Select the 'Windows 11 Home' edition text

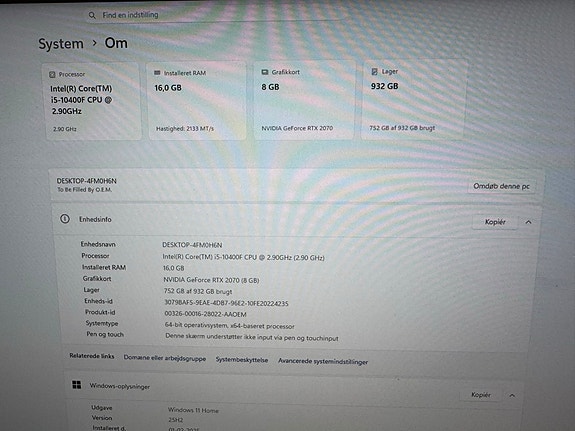pyautogui.click(x=193, y=410)
